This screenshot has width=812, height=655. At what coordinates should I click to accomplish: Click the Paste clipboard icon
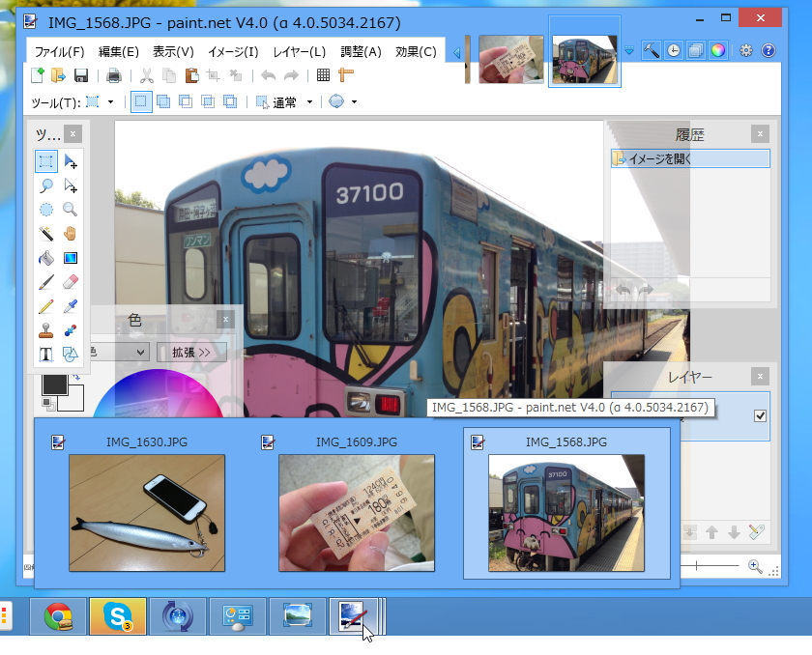pyautogui.click(x=191, y=75)
